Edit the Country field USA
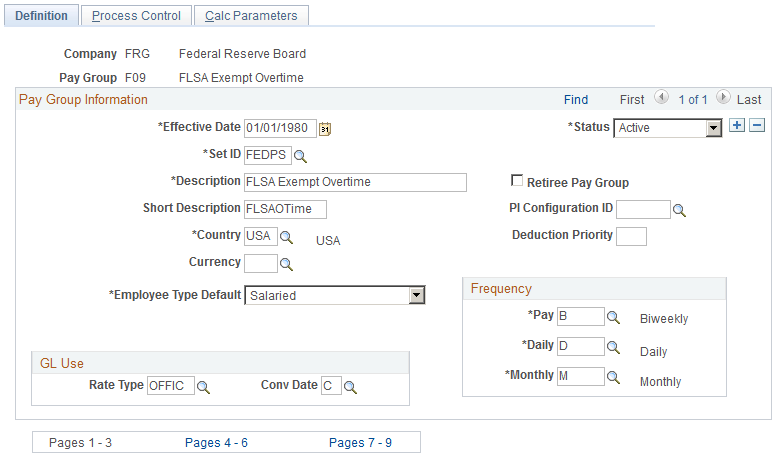The width and height of the screenshot is (779, 463). click(x=261, y=236)
